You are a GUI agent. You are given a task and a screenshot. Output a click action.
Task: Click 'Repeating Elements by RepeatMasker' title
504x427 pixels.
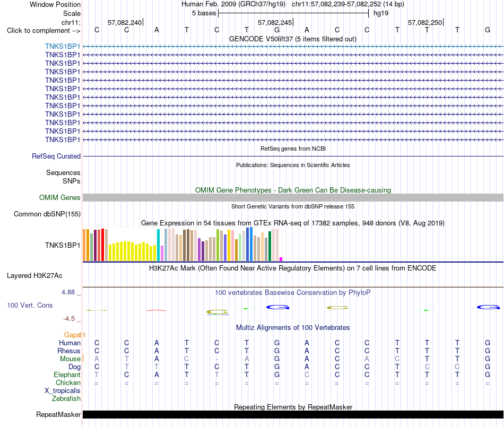(x=293, y=407)
